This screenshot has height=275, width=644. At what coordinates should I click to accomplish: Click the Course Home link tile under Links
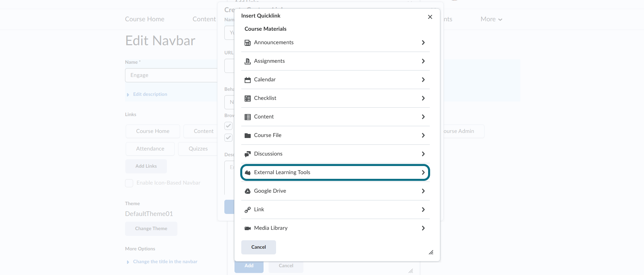coord(153,131)
